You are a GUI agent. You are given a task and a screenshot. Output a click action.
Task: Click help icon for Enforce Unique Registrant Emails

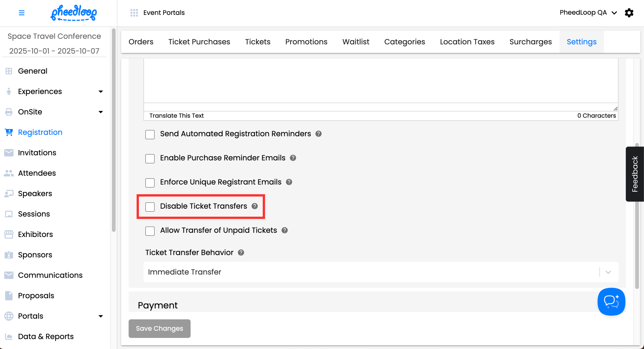[x=289, y=182]
